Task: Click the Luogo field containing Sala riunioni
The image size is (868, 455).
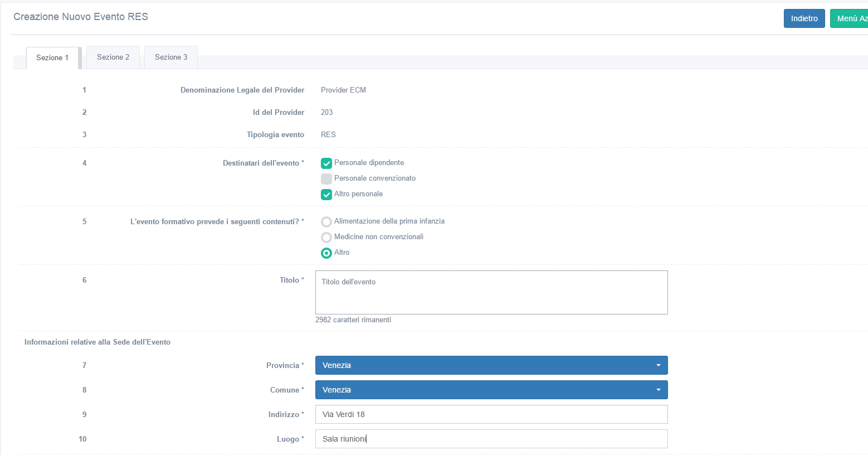Action: click(491, 439)
